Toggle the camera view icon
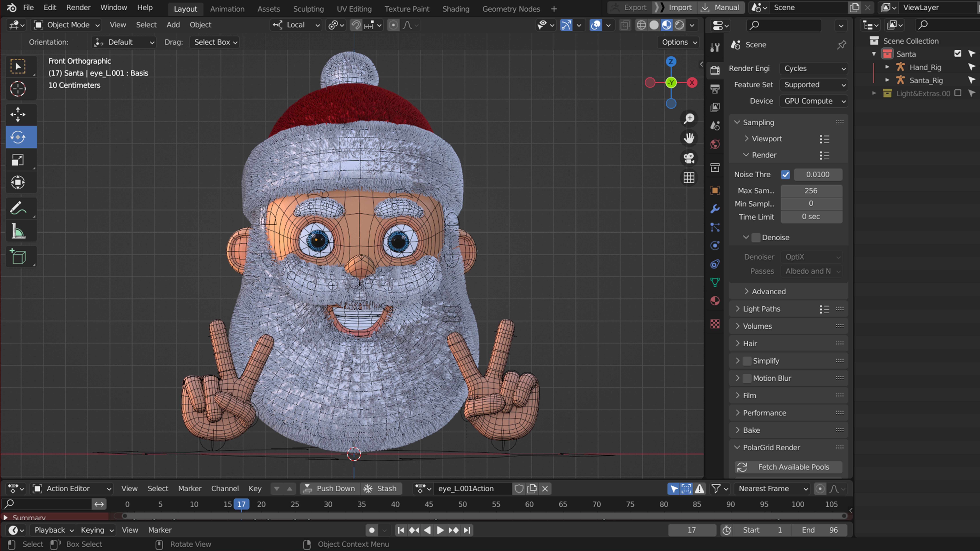Viewport: 980px width, 551px height. [689, 158]
